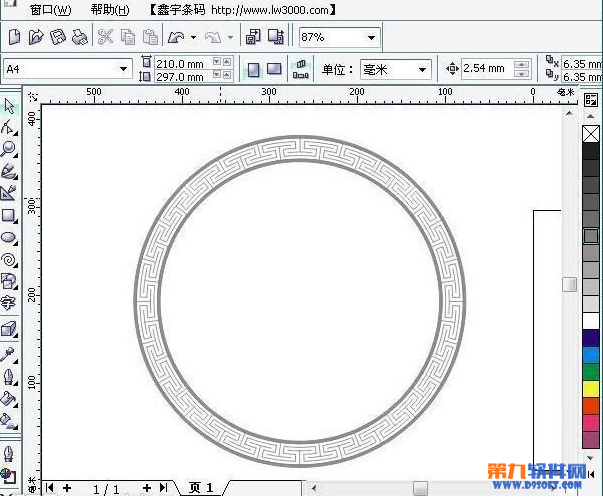This screenshot has width=603, height=500.
Task: Go to last page button
Action: tap(164, 488)
